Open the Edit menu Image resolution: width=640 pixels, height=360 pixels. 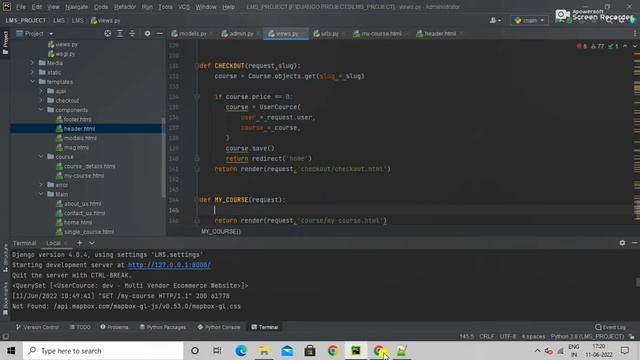(x=37, y=7)
